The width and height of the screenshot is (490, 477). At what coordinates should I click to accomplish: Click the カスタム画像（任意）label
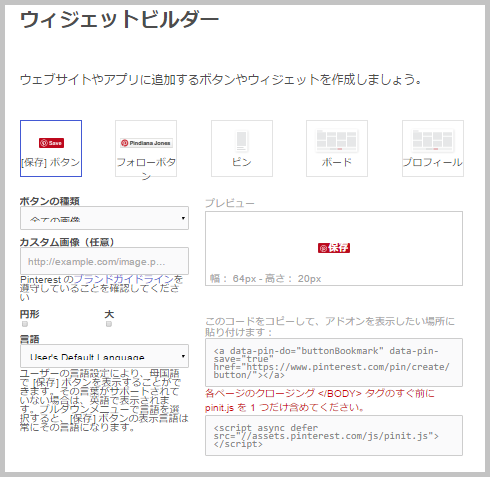pyautogui.click(x=67, y=242)
